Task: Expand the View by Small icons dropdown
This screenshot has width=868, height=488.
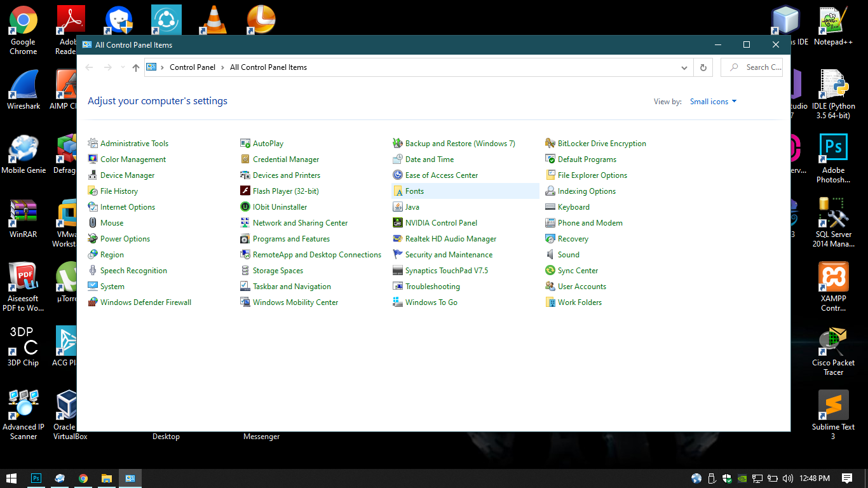Action: (x=714, y=102)
